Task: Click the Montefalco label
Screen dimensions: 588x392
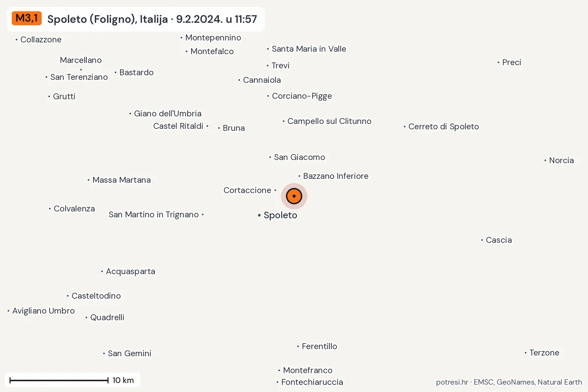Action: click(x=212, y=51)
